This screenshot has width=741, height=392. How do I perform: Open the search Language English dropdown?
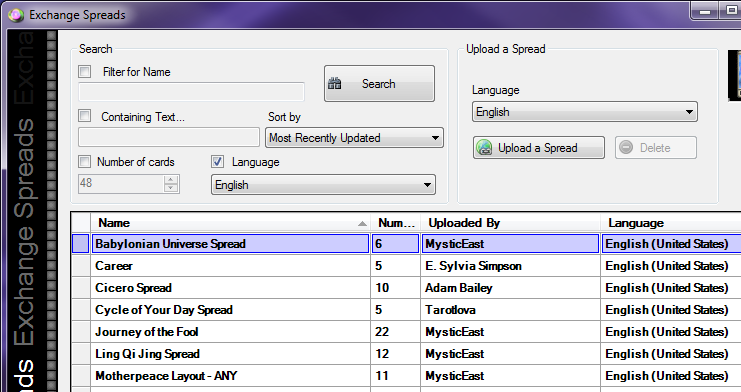(323, 185)
